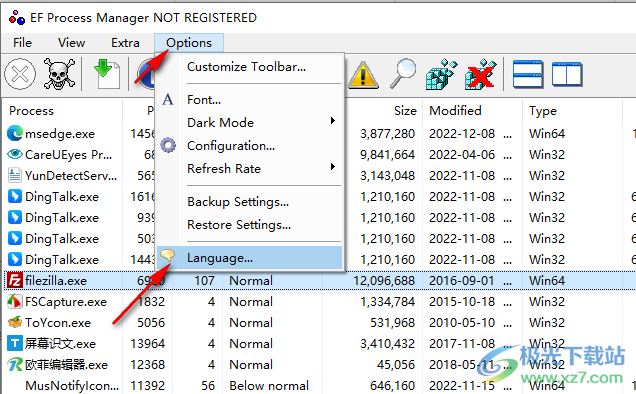The height and width of the screenshot is (394, 636).
Task: Switch to horizontal split view icon
Action: [x=528, y=74]
